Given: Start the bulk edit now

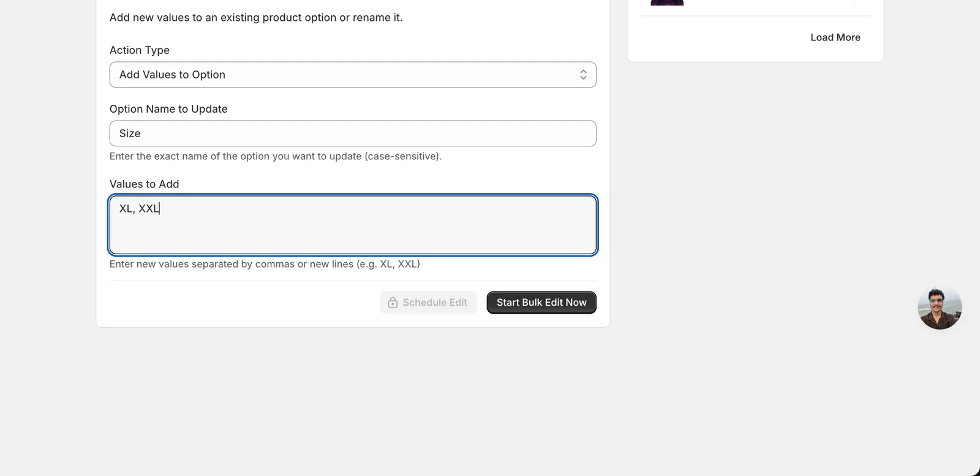Looking at the screenshot, I should pos(541,303).
